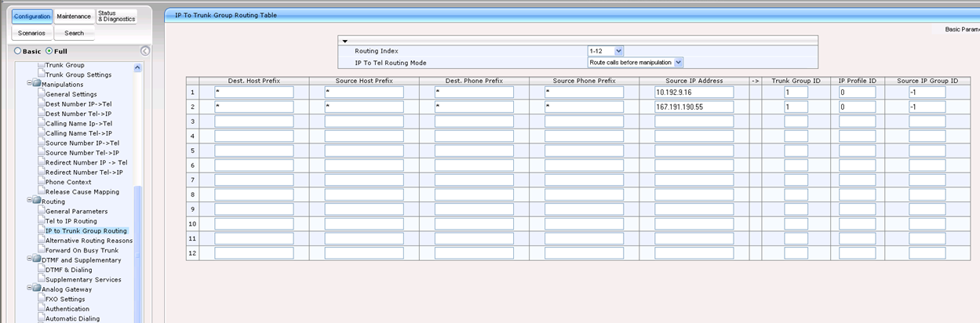Image resolution: width=980 pixels, height=323 pixels.
Task: Open Forward On Busy Trunk page
Action: coord(82,250)
